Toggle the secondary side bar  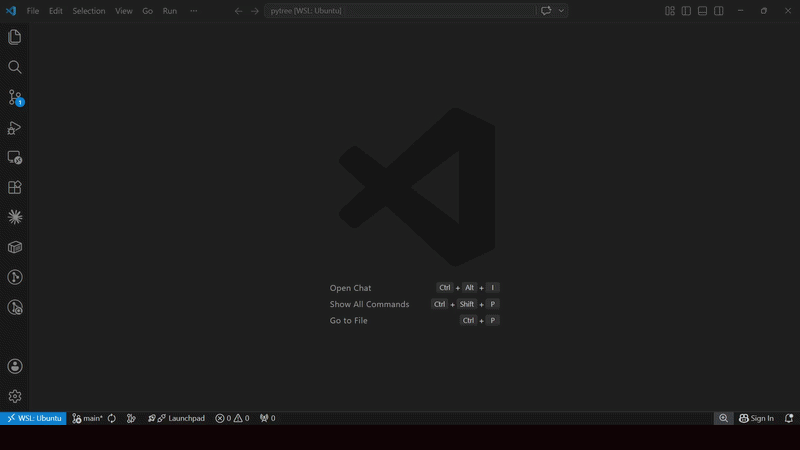coord(719,11)
